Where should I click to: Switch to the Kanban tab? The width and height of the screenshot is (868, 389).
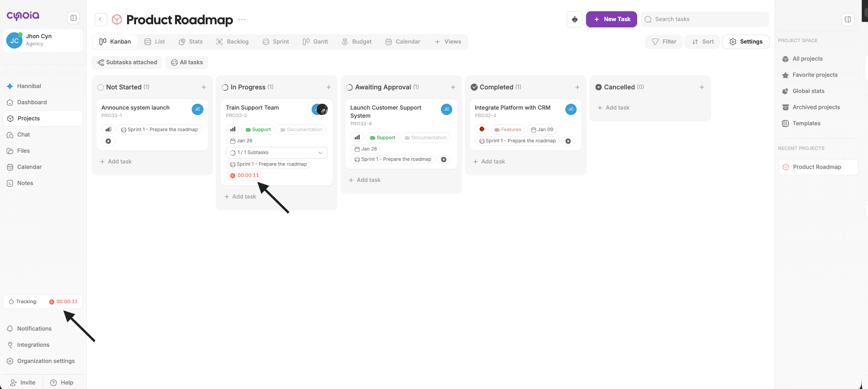115,42
